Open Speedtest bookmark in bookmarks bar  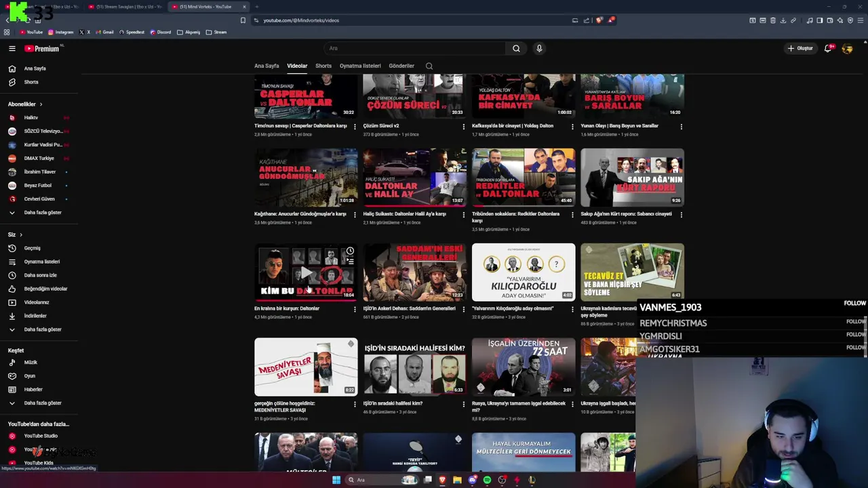click(132, 32)
